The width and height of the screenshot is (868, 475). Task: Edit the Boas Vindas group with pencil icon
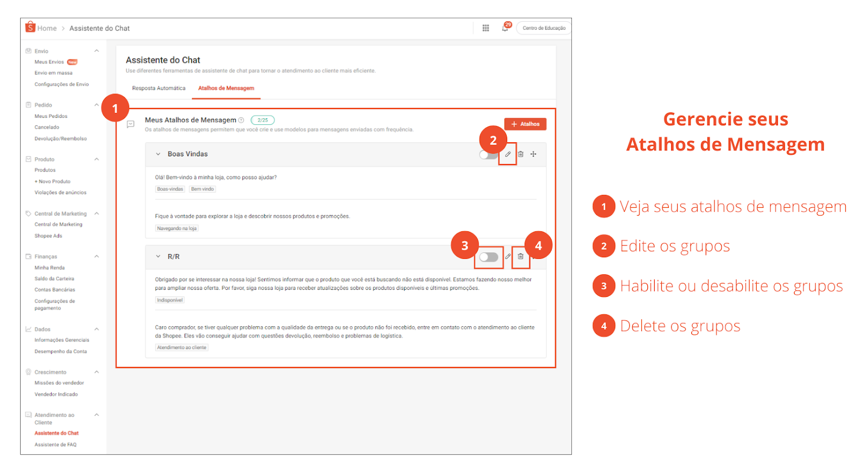pos(508,154)
